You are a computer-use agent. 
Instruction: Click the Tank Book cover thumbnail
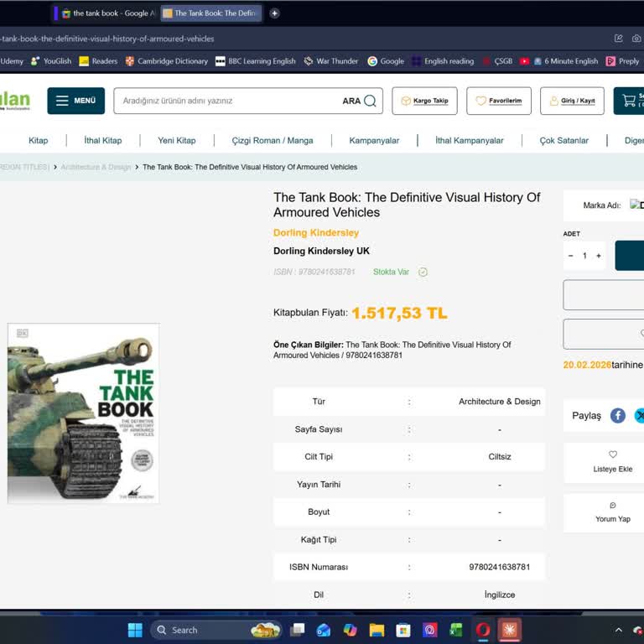pyautogui.click(x=83, y=413)
